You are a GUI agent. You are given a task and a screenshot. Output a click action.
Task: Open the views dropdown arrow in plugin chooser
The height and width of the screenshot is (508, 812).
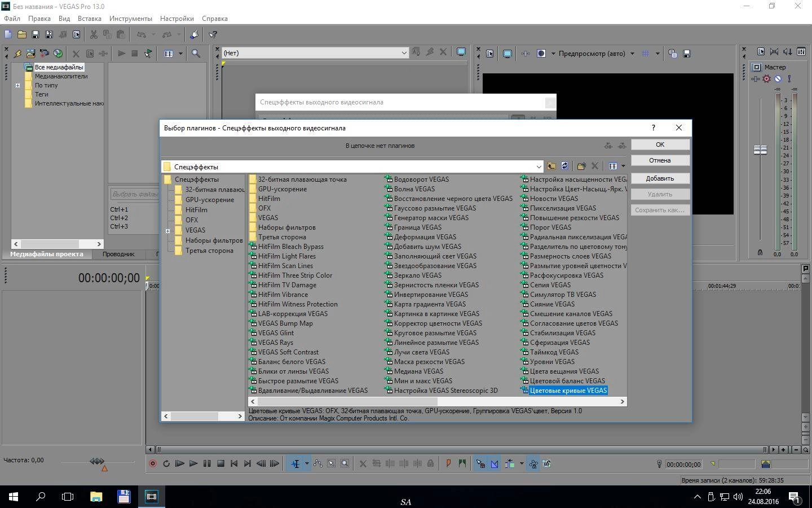(x=623, y=166)
